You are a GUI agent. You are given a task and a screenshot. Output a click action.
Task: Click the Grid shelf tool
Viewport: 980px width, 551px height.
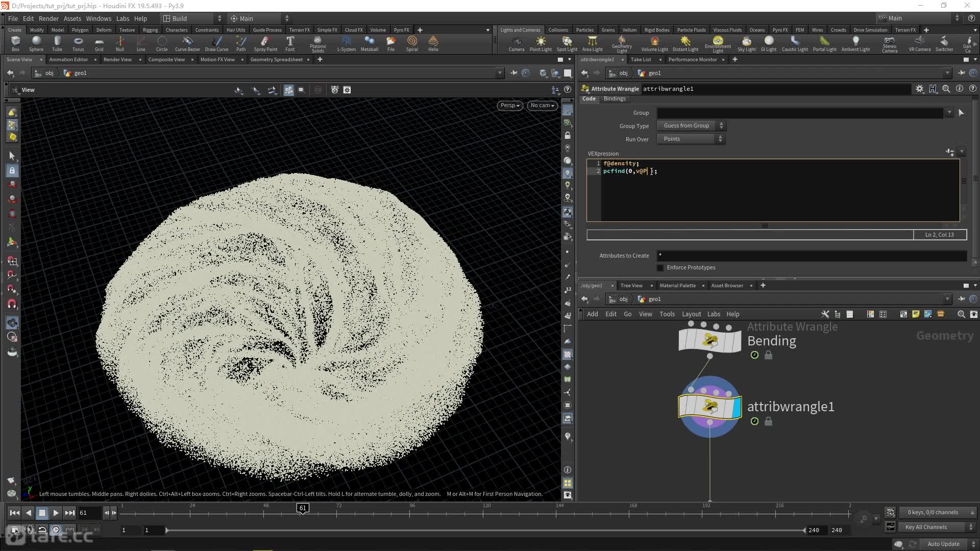pyautogui.click(x=99, y=43)
